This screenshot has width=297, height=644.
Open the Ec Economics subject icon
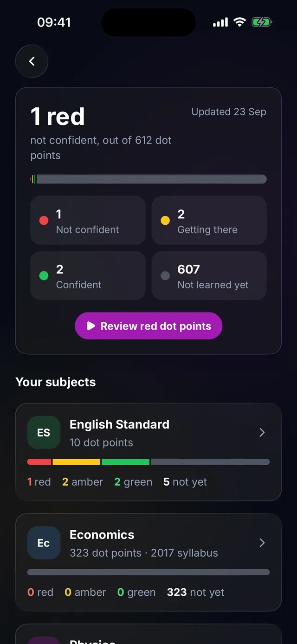click(x=44, y=543)
